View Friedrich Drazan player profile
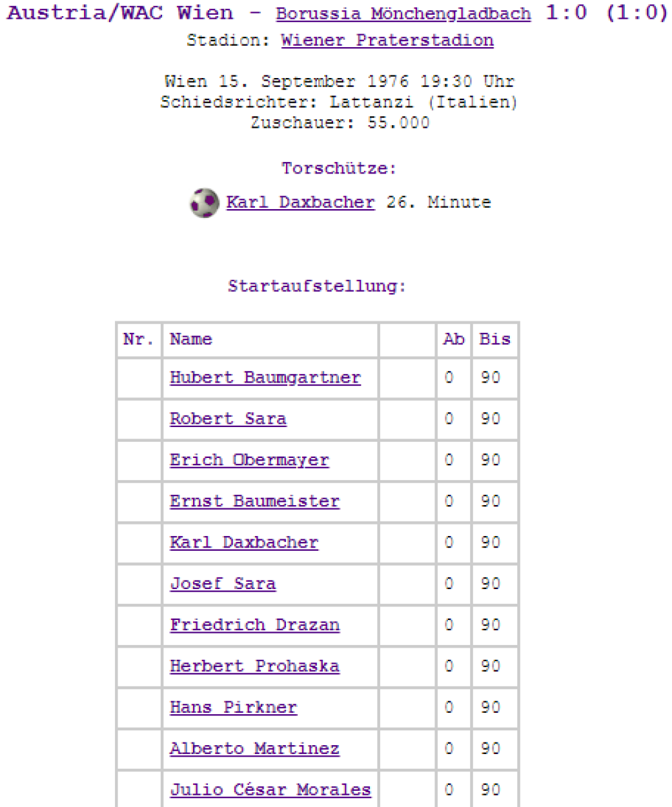 [255, 625]
